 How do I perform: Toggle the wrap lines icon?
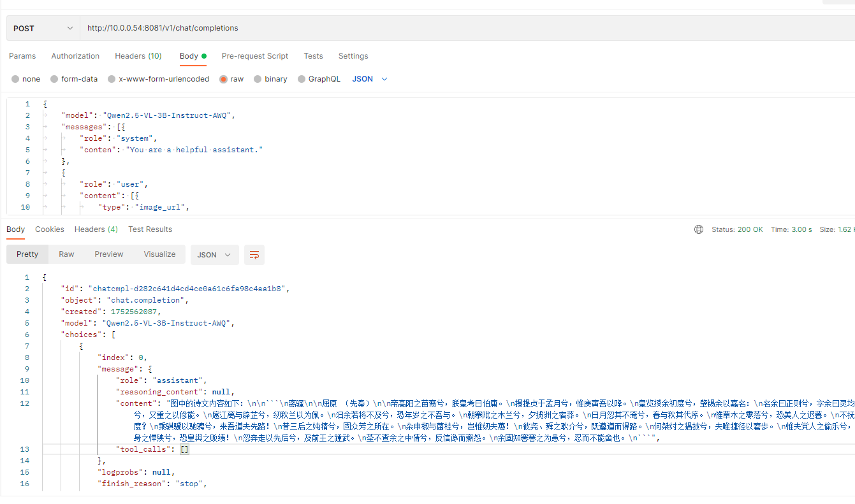tap(254, 255)
